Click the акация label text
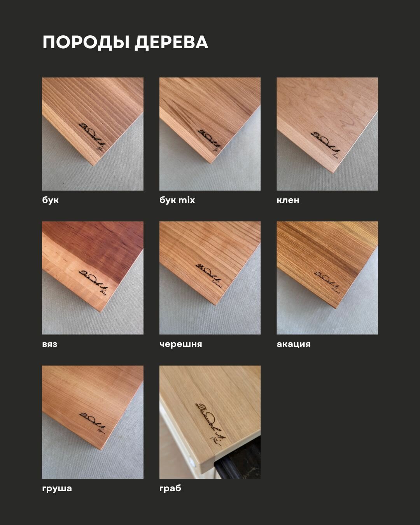Screen dimensions: 420x525 294,344
